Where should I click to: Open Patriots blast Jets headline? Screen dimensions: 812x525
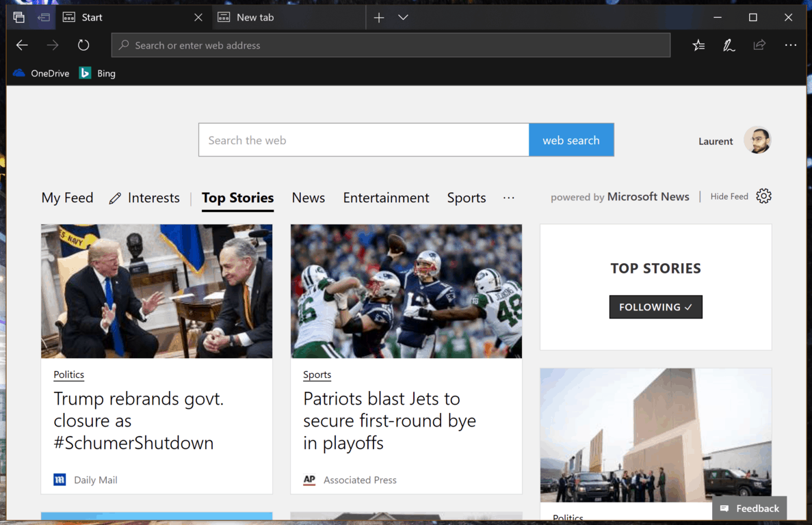point(389,420)
